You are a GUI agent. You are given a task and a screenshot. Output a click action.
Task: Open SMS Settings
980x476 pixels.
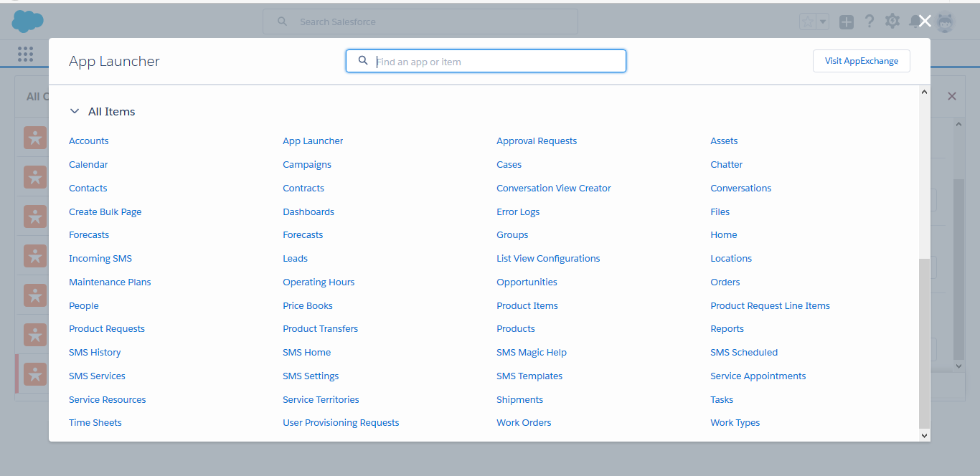(311, 376)
